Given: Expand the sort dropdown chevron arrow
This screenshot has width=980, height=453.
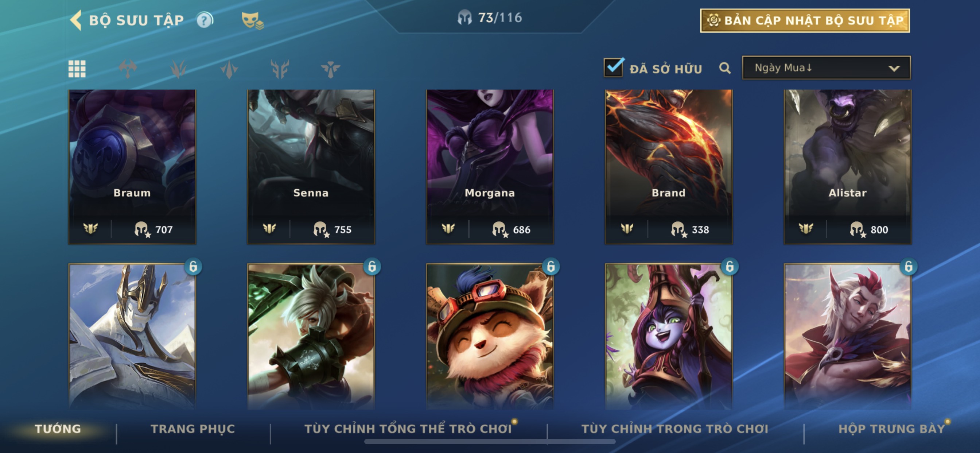Looking at the screenshot, I should tap(894, 69).
